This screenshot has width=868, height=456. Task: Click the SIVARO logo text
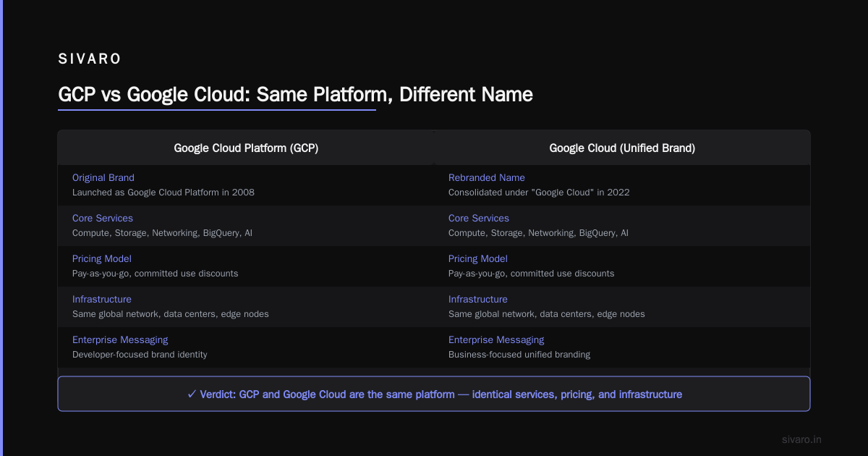coord(89,60)
